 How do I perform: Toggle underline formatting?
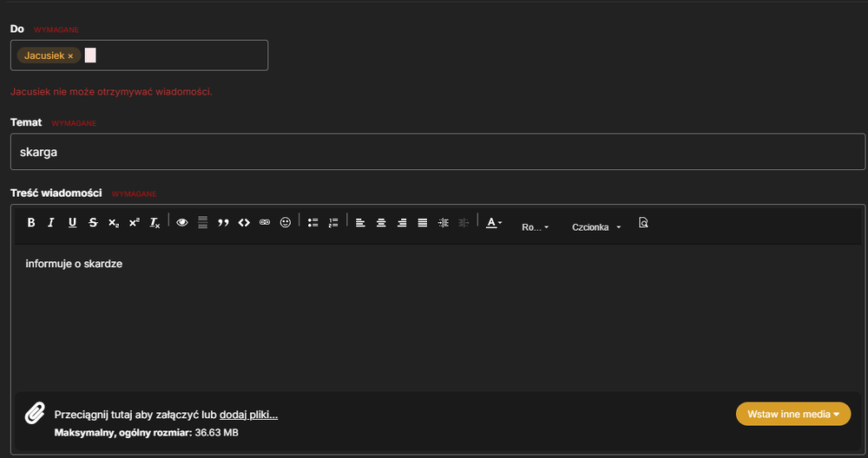72,222
